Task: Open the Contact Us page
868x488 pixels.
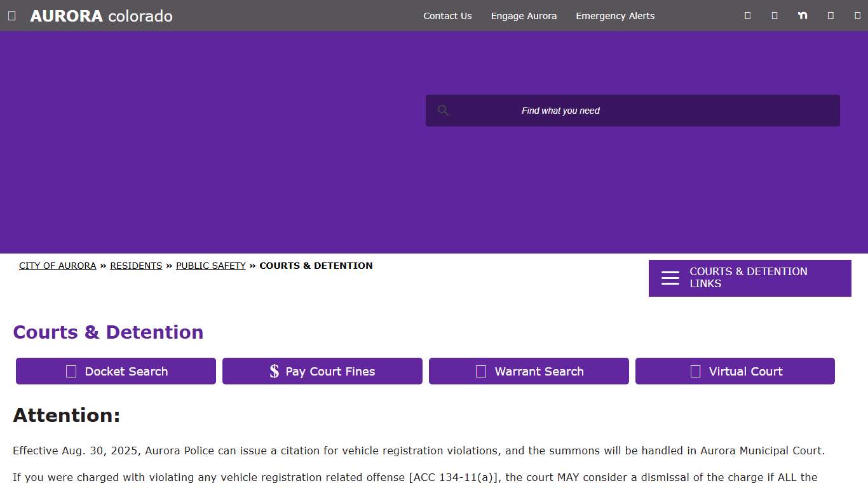Action: click(x=447, y=16)
